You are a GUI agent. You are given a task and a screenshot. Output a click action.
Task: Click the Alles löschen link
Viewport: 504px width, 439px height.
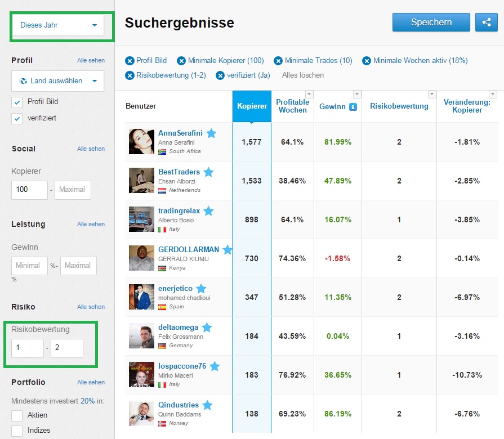[x=303, y=75]
